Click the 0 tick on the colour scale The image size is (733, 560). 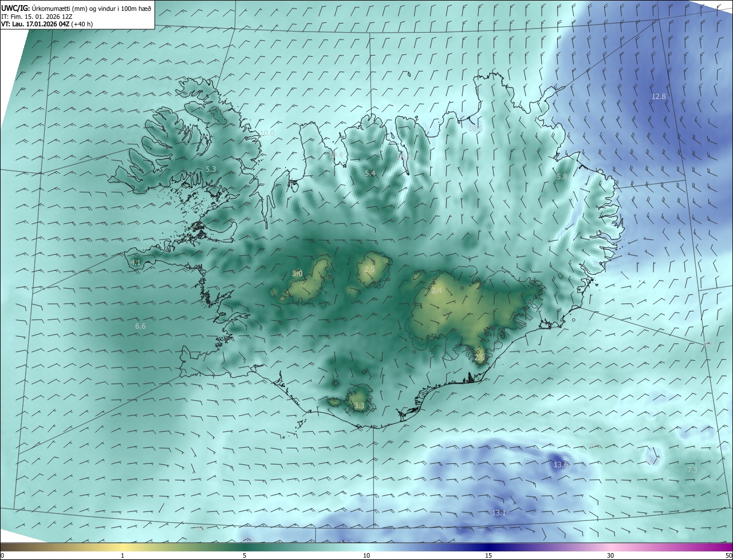click(x=2, y=555)
